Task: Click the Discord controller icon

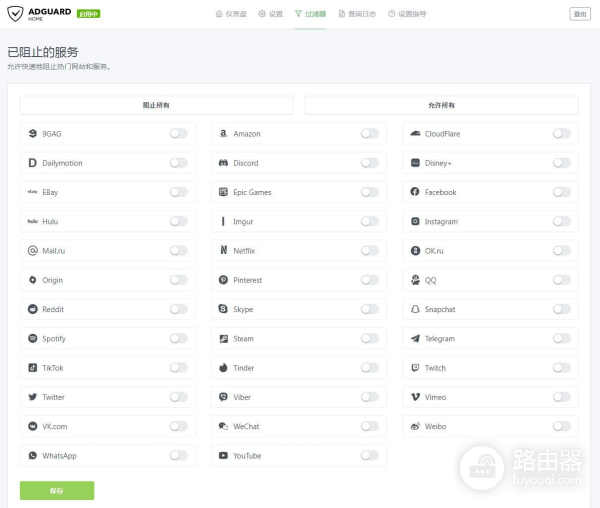Action: click(223, 163)
